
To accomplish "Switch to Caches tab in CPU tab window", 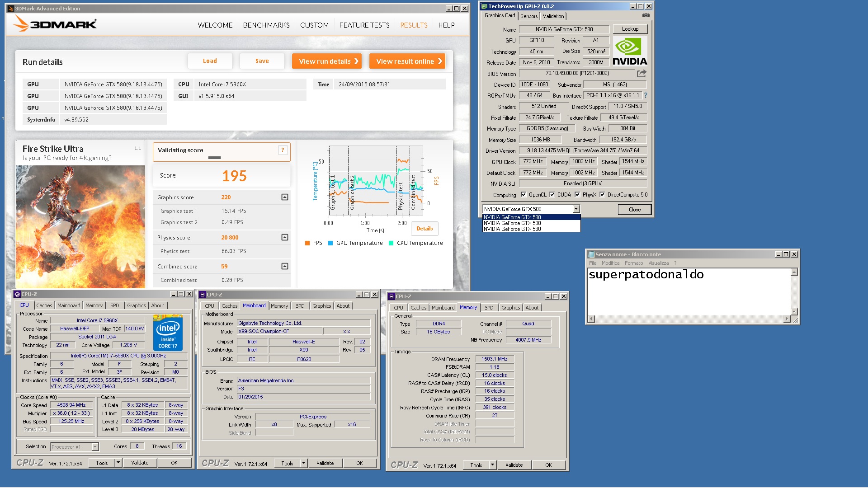I will pos(44,305).
